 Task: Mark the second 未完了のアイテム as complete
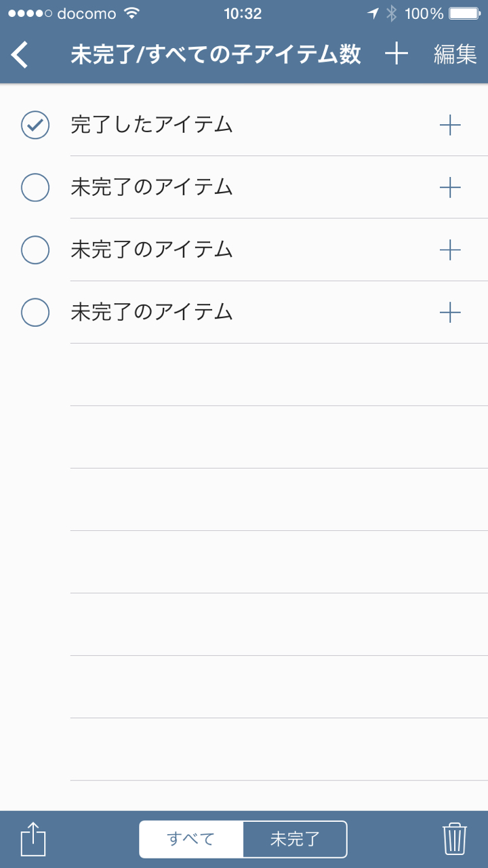coord(35,250)
